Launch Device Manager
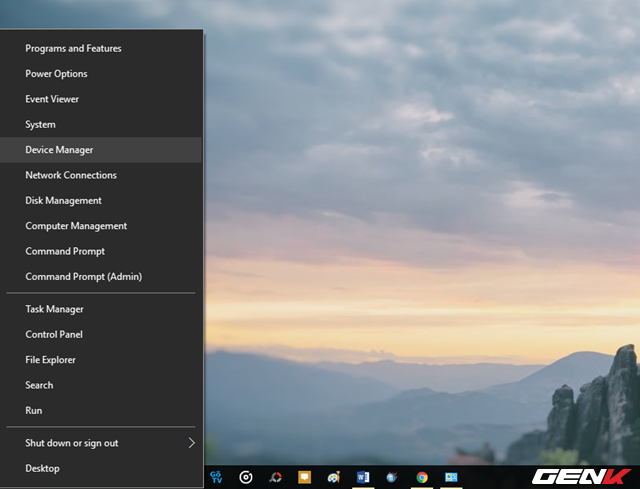This screenshot has width=640, height=489. coord(101,150)
